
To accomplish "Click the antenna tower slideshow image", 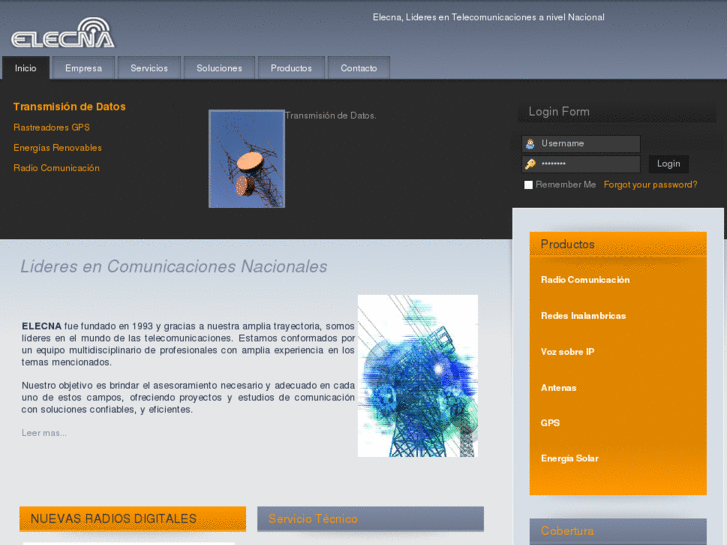I will [247, 159].
